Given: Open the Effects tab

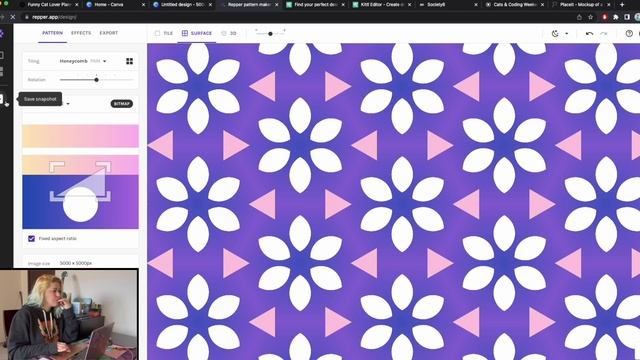Looking at the screenshot, I should tap(81, 33).
